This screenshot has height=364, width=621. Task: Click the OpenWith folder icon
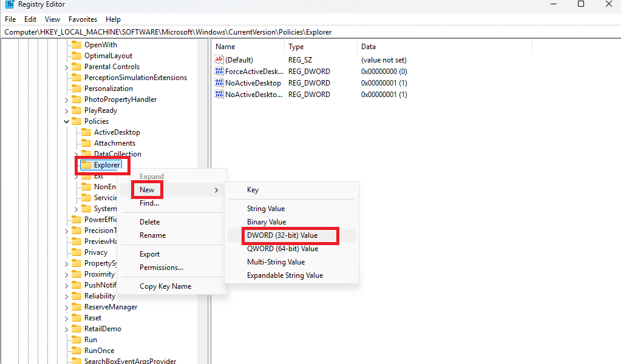(76, 45)
